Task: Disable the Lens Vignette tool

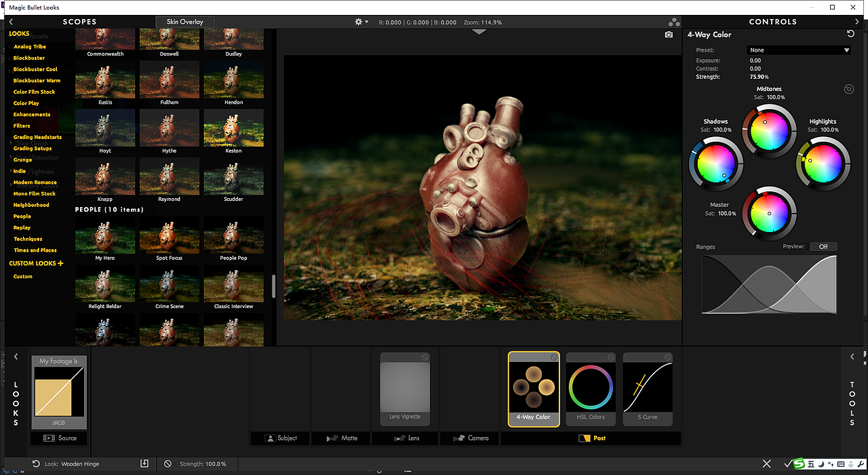Action: point(425,357)
